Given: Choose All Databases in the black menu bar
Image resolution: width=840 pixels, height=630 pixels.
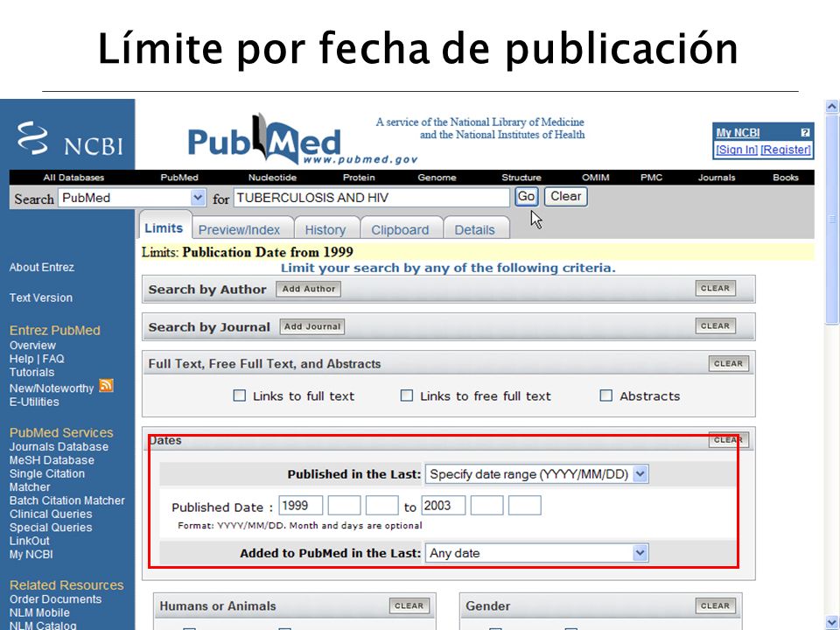Looking at the screenshot, I should coord(73,178).
